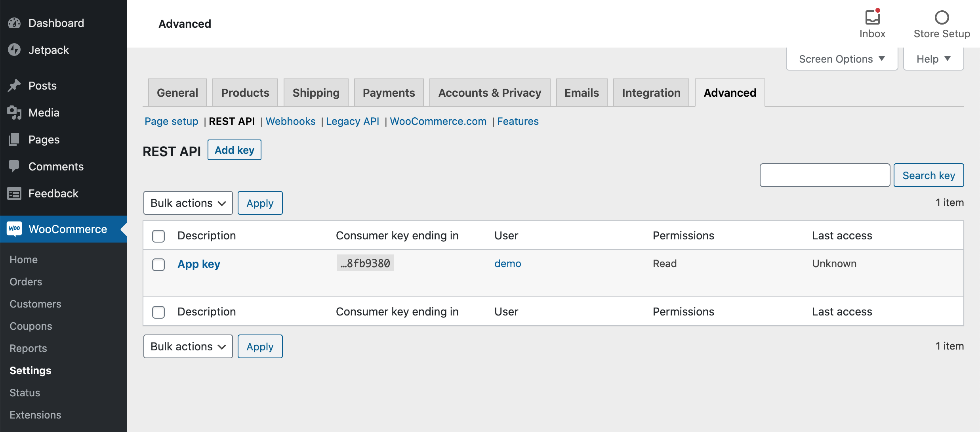The height and width of the screenshot is (432, 980).
Task: Click the Add key button
Action: [x=235, y=150]
